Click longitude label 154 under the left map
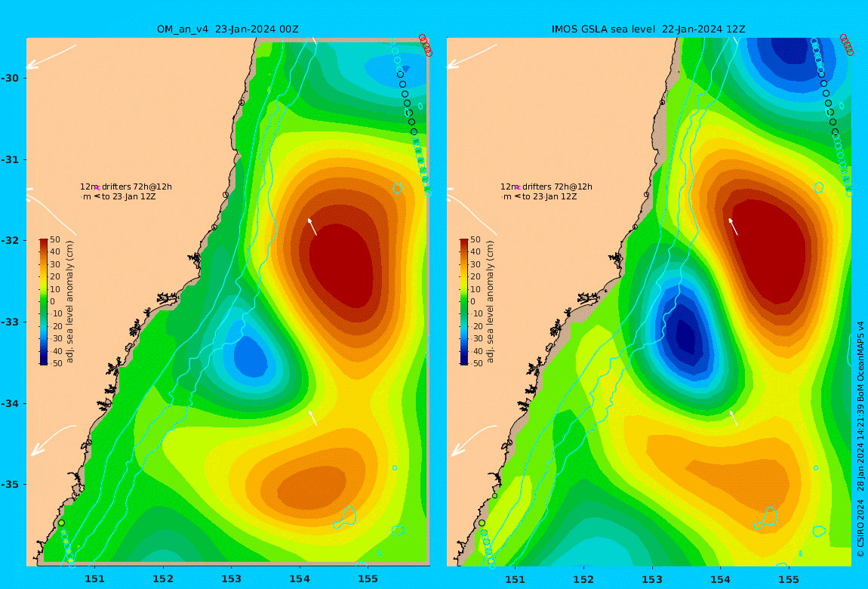Screen dimensions: 868x589 tap(300, 579)
